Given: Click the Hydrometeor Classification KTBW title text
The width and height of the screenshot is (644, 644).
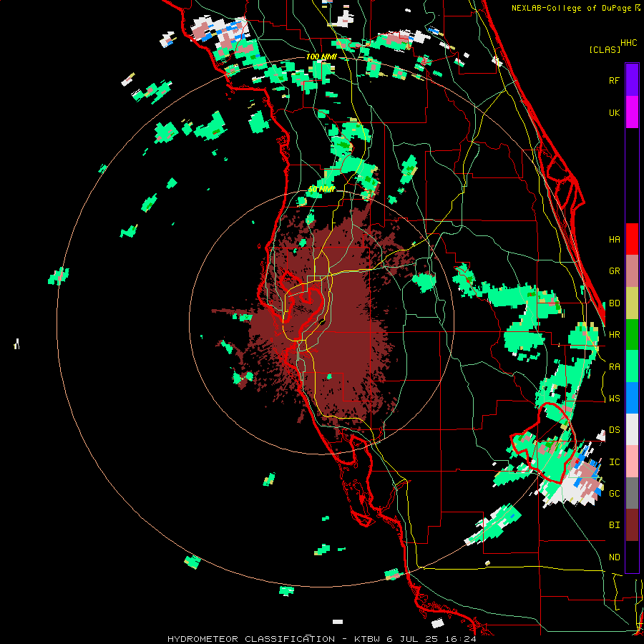Looking at the screenshot, I should pos(321,639).
